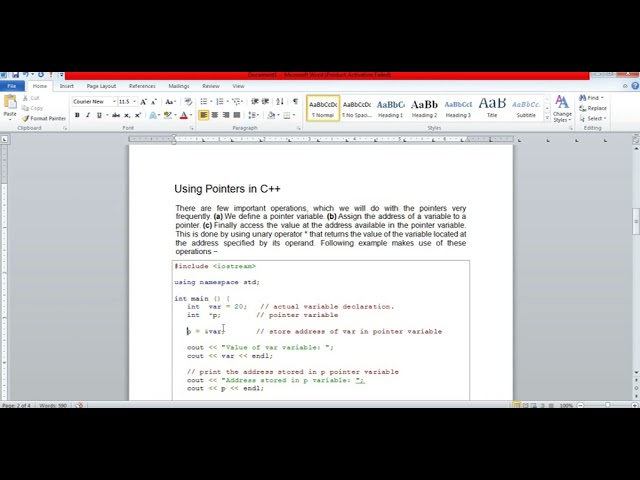Click the Paste clipboard icon

tap(10, 102)
